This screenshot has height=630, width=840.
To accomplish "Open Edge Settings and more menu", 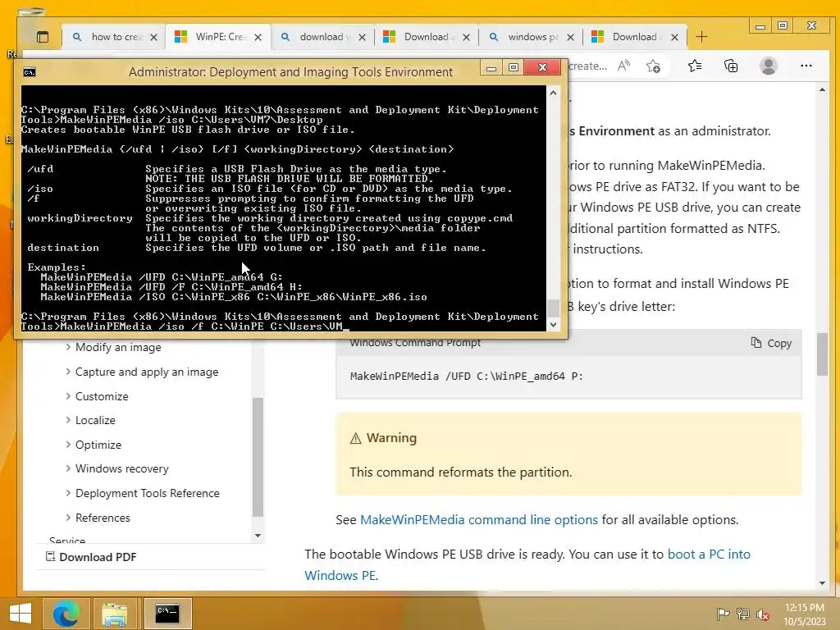I will tap(806, 66).
